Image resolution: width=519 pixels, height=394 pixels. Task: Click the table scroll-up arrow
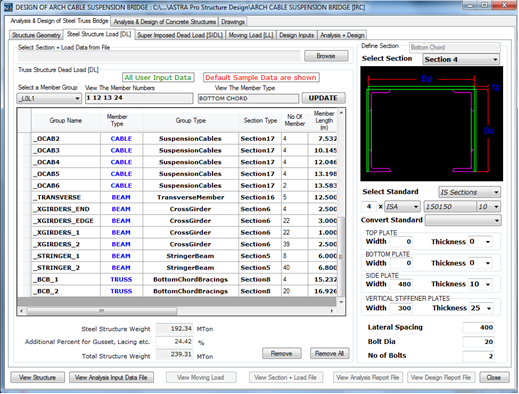pyautogui.click(x=341, y=113)
